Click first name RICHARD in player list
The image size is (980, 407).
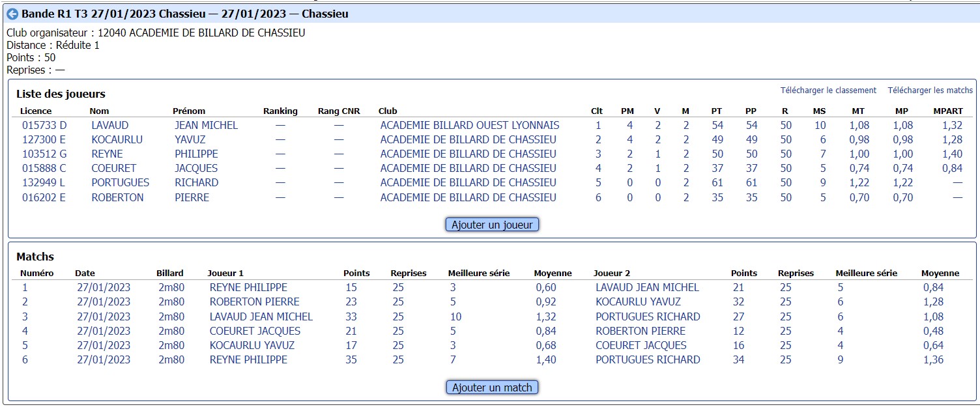coord(197,182)
